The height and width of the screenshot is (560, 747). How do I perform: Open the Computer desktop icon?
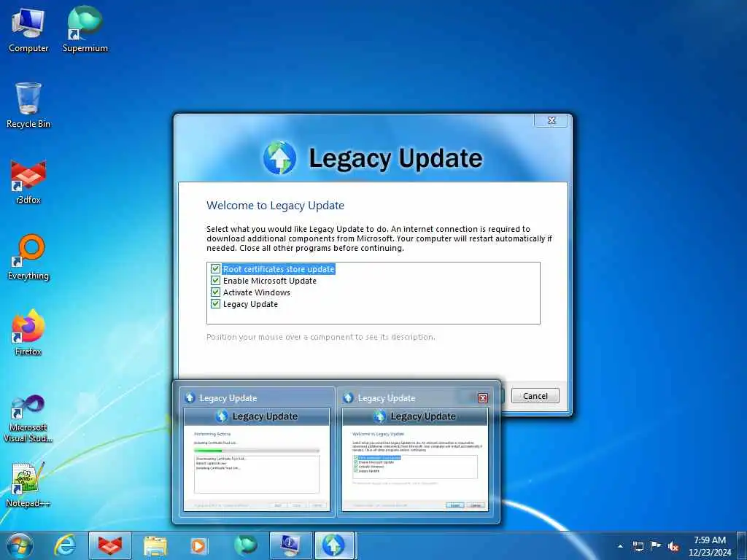click(x=28, y=30)
